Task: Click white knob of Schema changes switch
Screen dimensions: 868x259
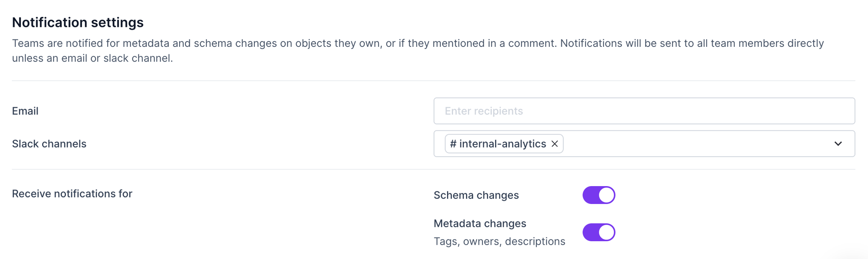Action: click(606, 195)
